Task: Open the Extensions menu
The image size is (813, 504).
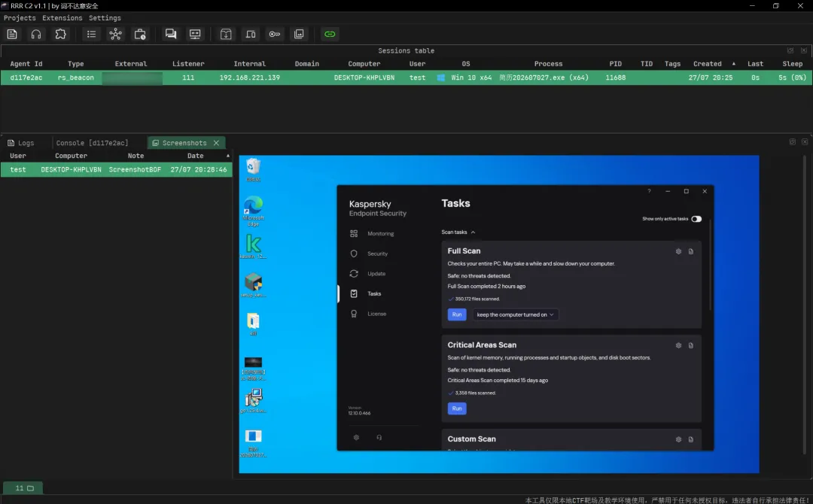Action: click(x=62, y=17)
